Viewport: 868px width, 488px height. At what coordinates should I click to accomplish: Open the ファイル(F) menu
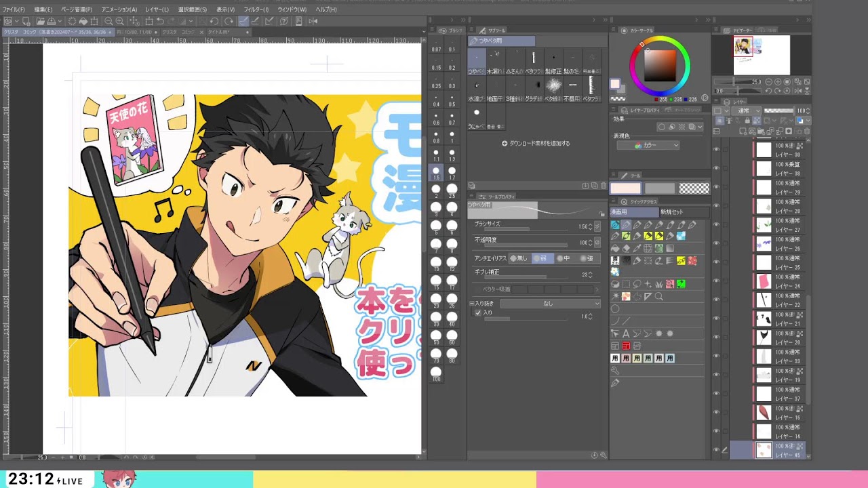14,9
